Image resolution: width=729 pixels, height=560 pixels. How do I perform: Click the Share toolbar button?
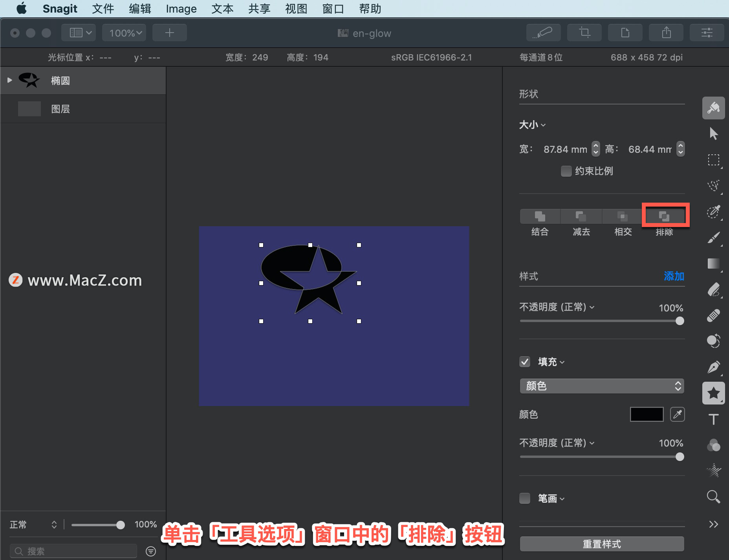point(666,33)
